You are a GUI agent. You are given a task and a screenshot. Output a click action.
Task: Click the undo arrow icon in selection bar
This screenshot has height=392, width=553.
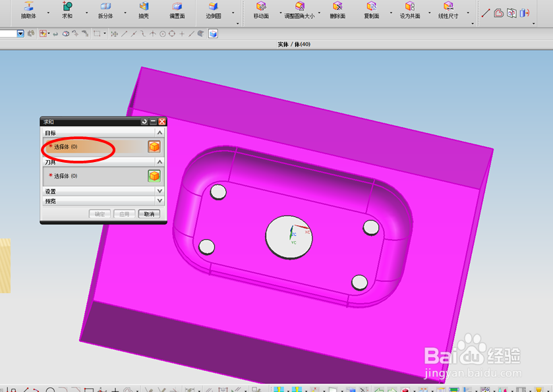pyautogui.click(x=55, y=34)
